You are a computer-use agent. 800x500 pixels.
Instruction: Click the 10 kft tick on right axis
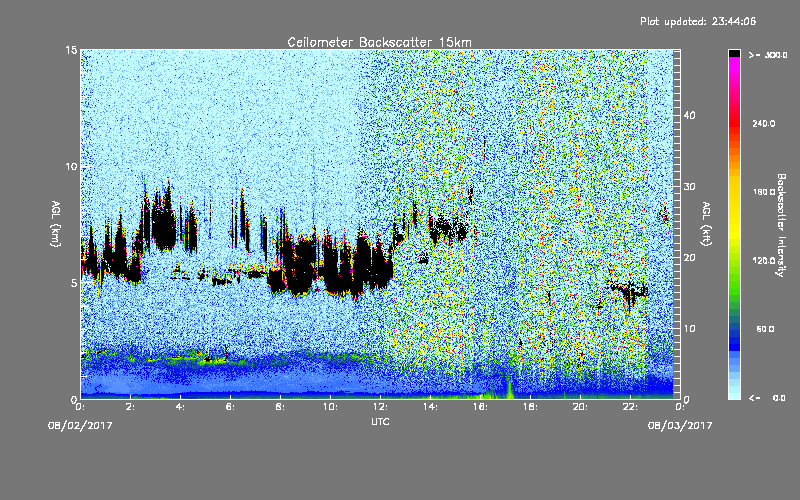coord(689,329)
